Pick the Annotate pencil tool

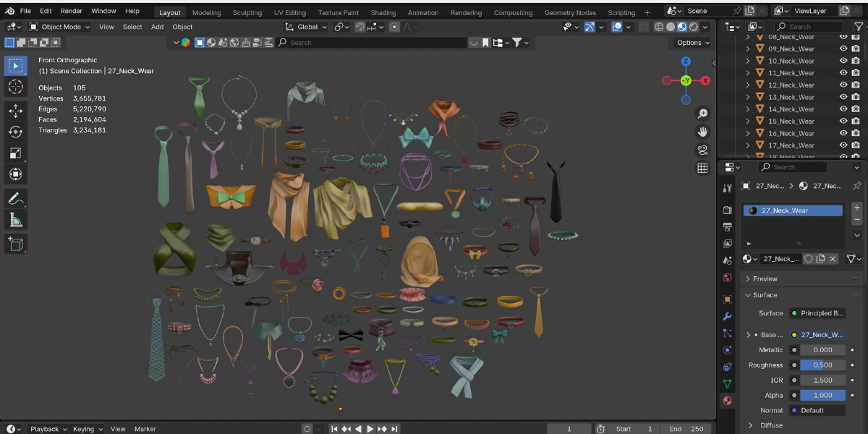click(x=15, y=198)
